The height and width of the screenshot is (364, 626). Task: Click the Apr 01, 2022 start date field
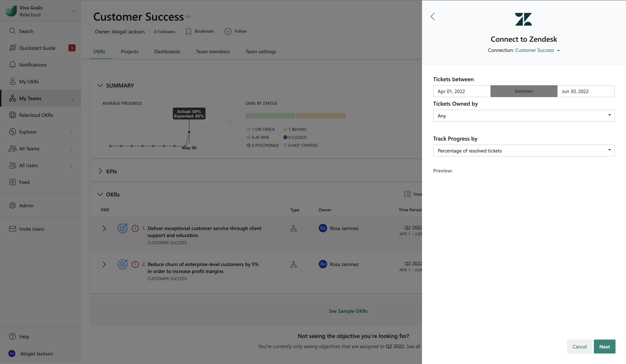pos(462,91)
